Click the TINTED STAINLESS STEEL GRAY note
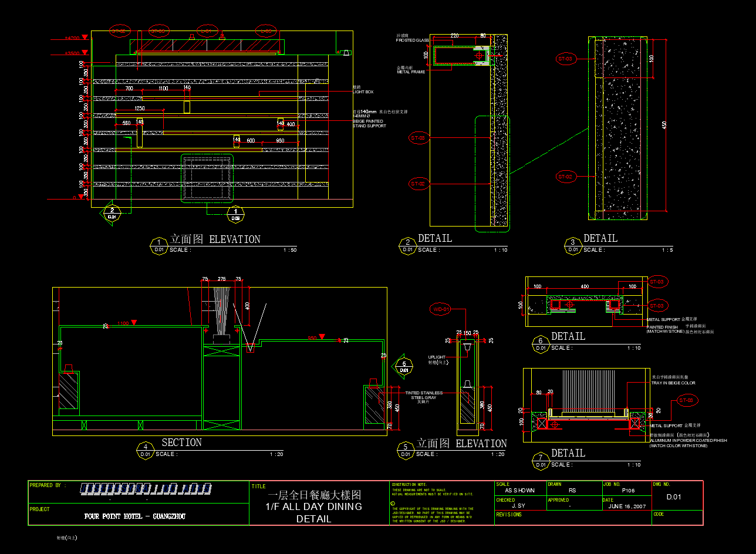Viewport: 756px width, 554px height. tap(423, 396)
